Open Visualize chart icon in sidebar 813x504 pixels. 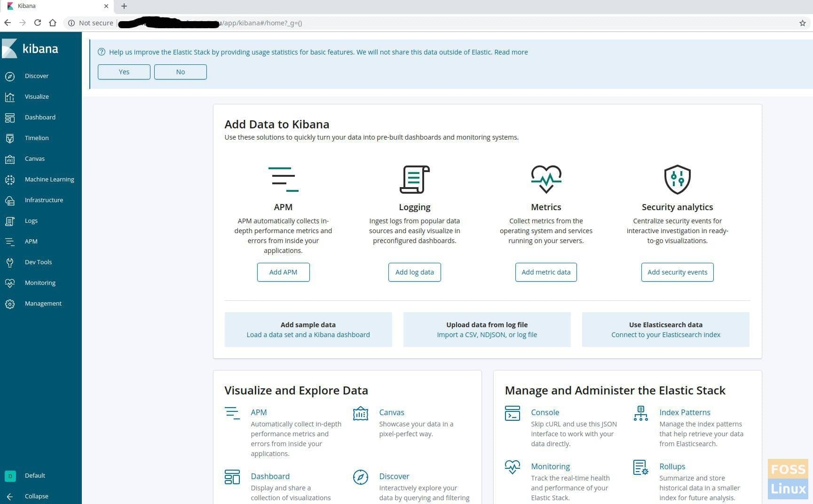click(x=10, y=97)
